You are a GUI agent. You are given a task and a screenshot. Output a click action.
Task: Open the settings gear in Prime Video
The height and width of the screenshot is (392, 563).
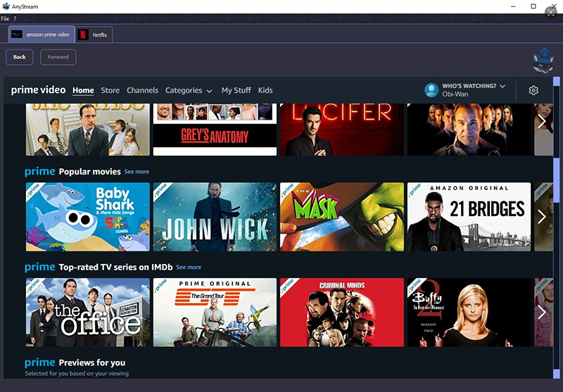533,90
